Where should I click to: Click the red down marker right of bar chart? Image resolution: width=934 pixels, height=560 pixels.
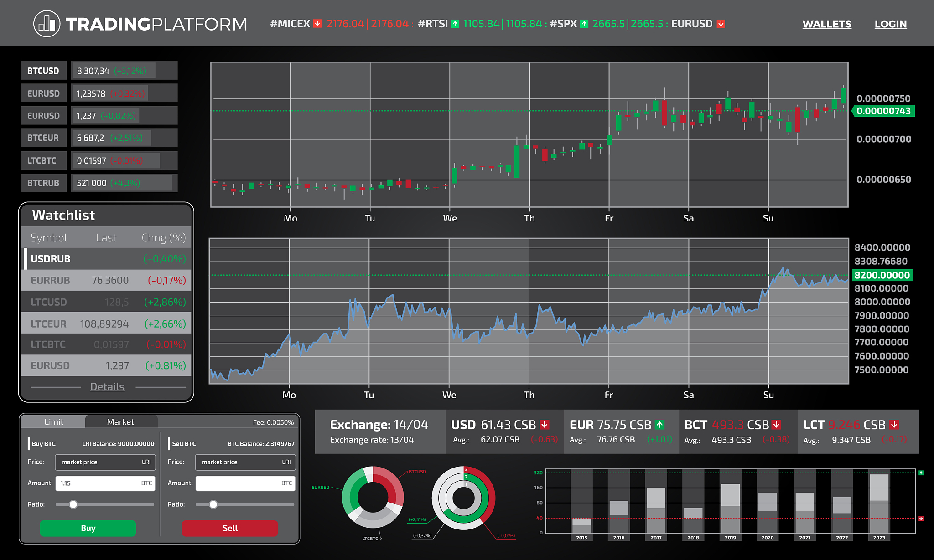[921, 518]
